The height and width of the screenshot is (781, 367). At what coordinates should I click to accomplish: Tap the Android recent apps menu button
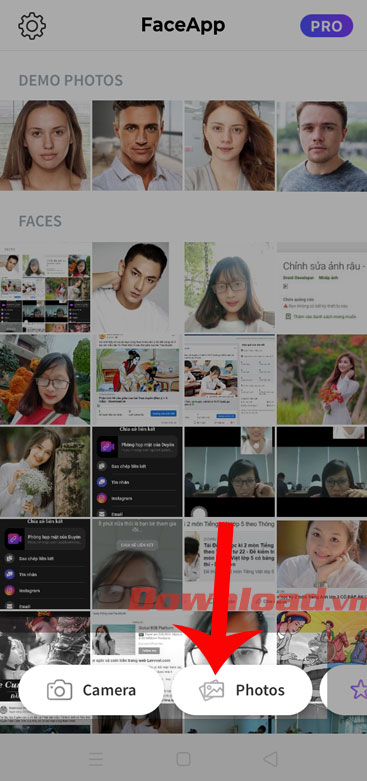pos(96,759)
